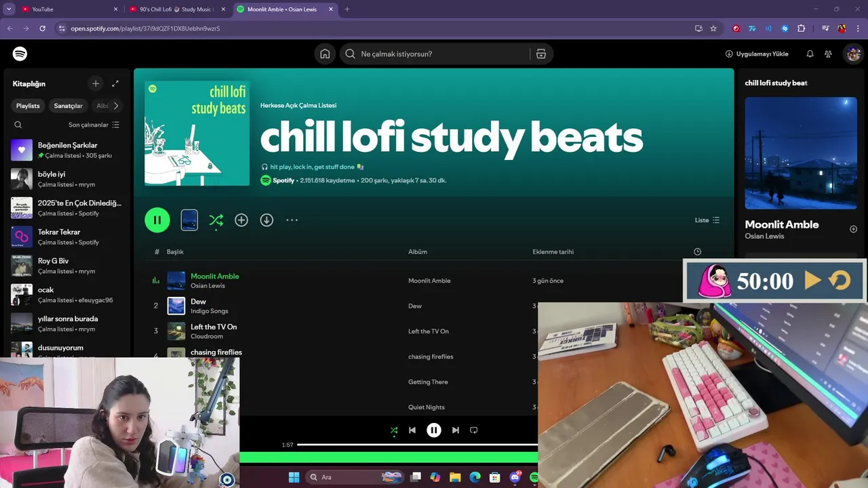This screenshot has width=868, height=488.
Task: Select the Moonlit Amble Spotify browser tab
Action: tap(285, 9)
